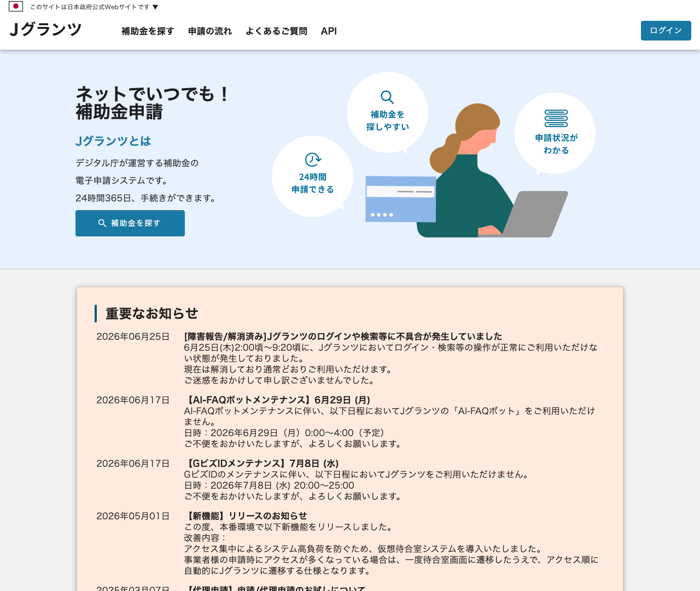Open the 新機能 リリースのお知らせ notice
Viewport: 700px width, 591px height.
(246, 516)
